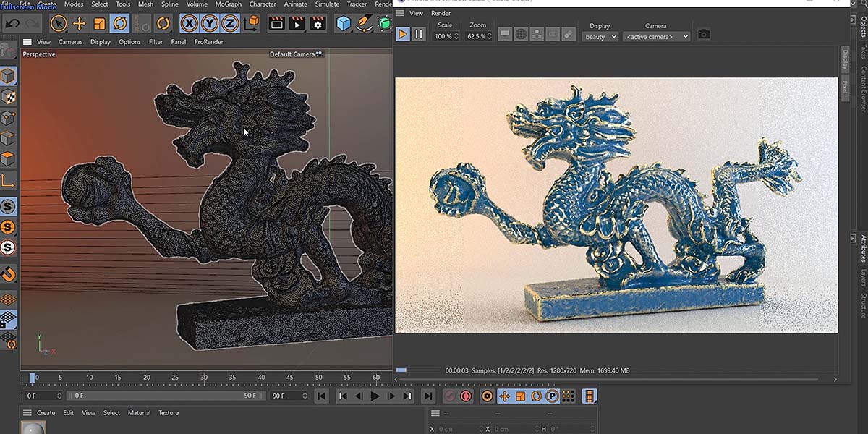Play the animation forward

click(x=375, y=396)
